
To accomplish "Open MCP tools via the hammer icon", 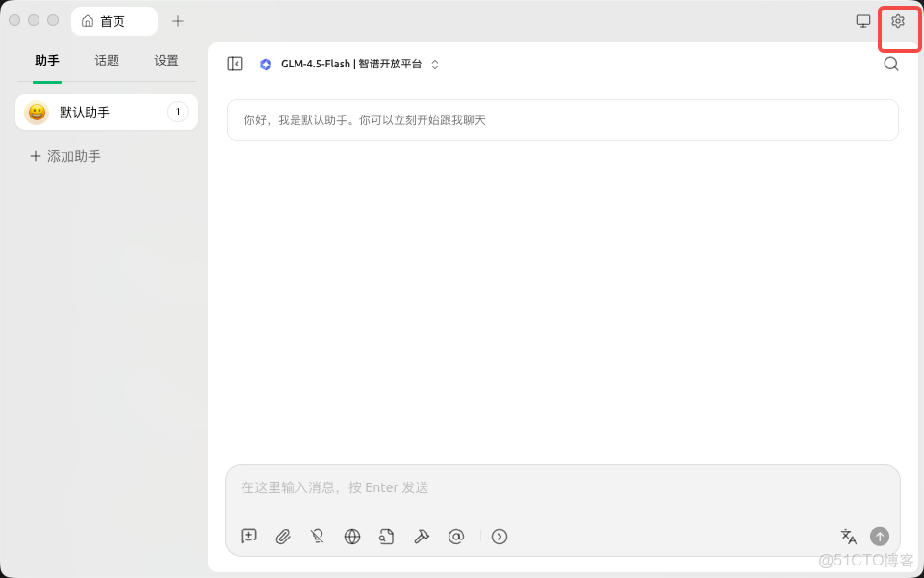I will (x=422, y=537).
